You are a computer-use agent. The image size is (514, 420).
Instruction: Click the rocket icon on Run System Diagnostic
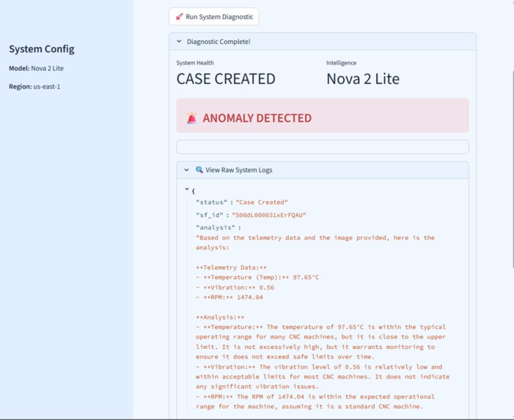click(x=179, y=17)
